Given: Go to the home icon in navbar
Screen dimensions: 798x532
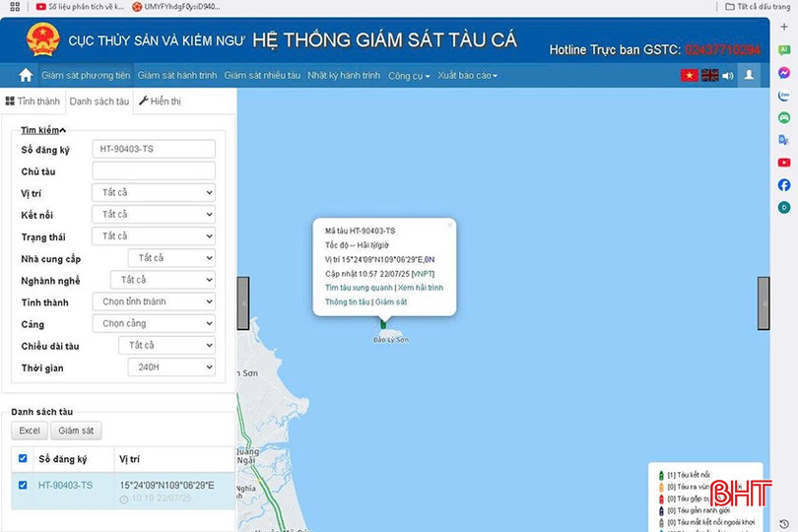Looking at the screenshot, I should [x=26, y=75].
